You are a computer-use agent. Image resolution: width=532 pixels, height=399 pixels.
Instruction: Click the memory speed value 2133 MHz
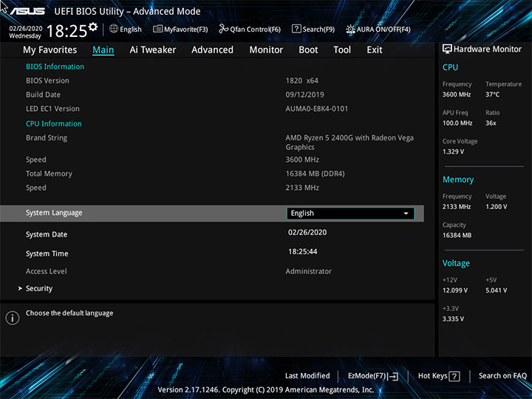pos(302,188)
